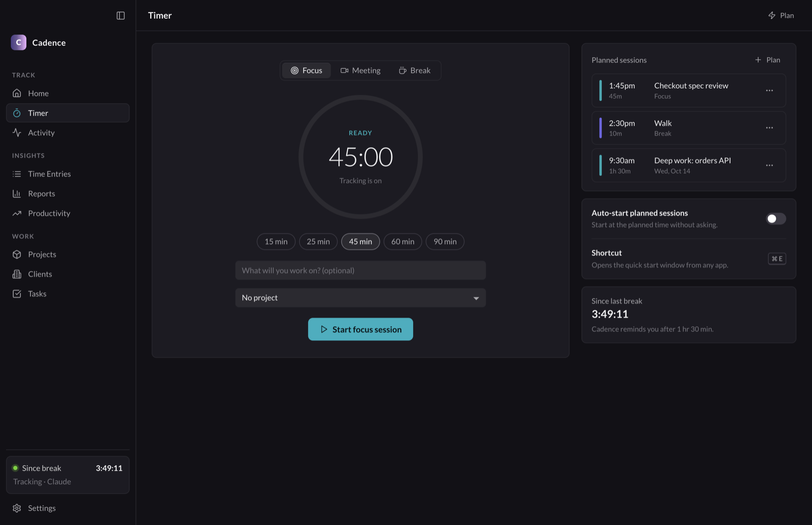Screen dimensions: 812x525
Task: Click the Since last break 3:49:11 value
Action: [x=610, y=314]
